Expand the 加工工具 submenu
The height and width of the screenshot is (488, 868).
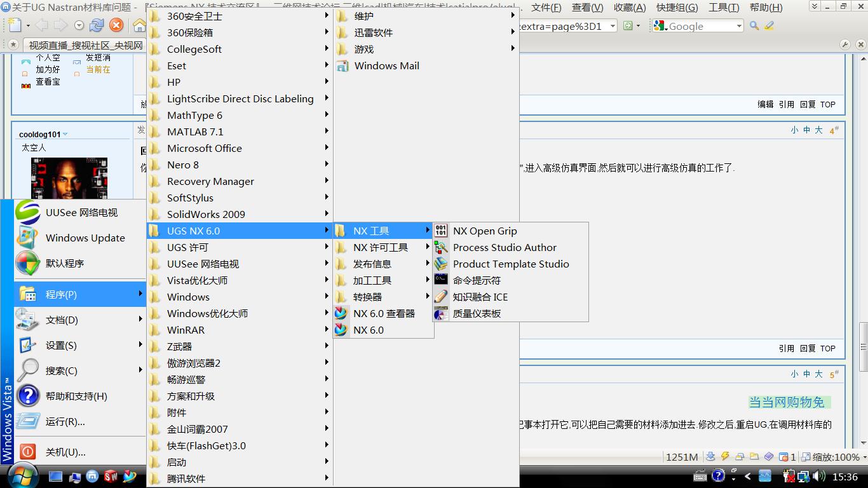(383, 280)
